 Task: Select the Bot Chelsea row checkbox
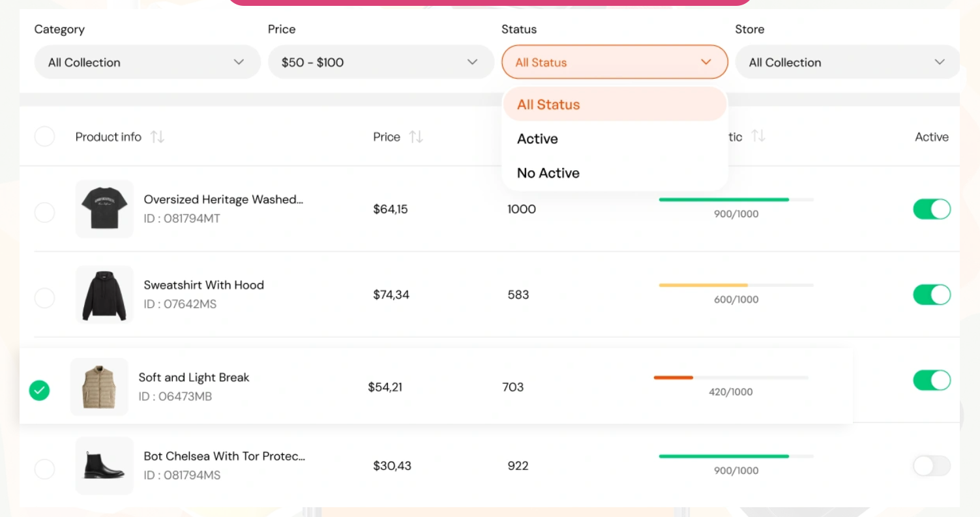[44, 469]
